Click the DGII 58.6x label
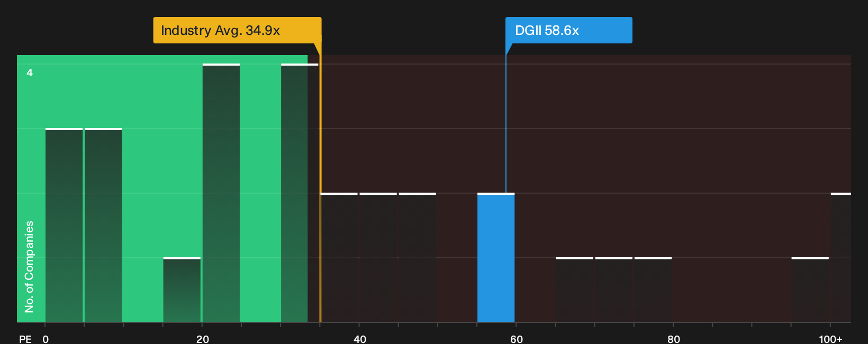Image resolution: width=868 pixels, height=344 pixels. click(x=568, y=30)
